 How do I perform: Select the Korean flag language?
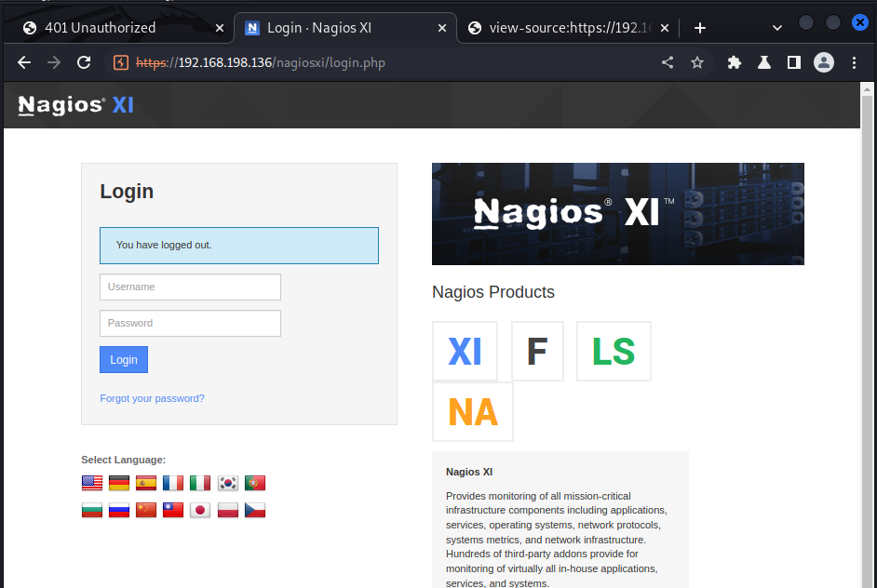pyautogui.click(x=228, y=483)
